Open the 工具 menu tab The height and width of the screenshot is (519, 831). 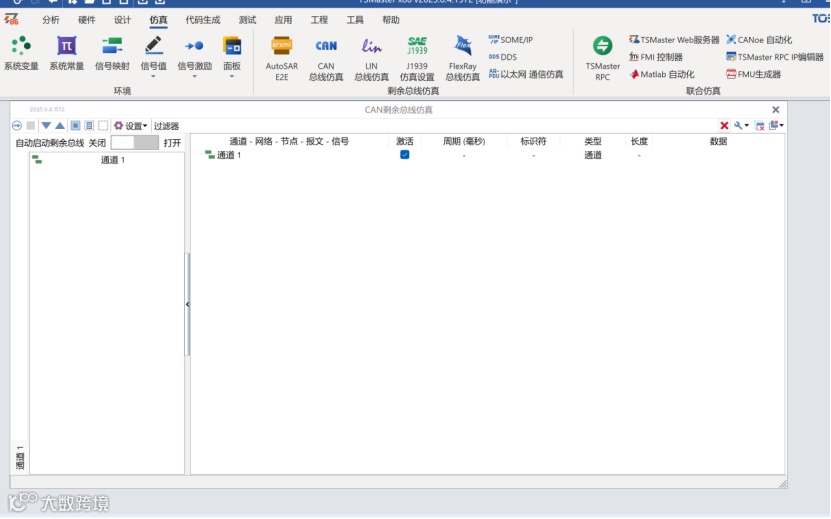tap(355, 20)
